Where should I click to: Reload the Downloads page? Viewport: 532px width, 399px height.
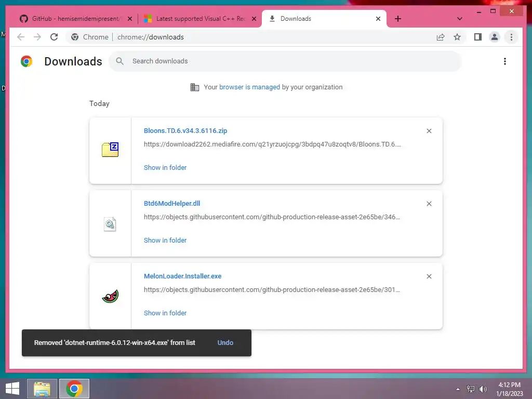(54, 37)
